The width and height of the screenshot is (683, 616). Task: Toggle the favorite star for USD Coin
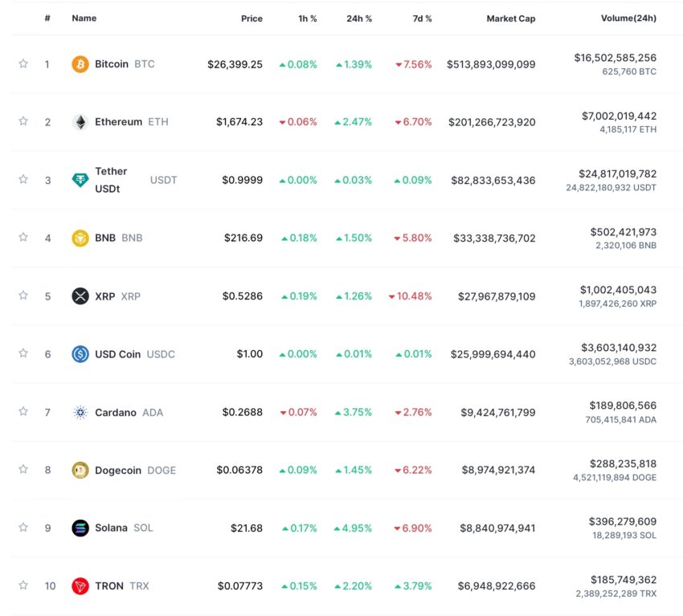(x=23, y=353)
